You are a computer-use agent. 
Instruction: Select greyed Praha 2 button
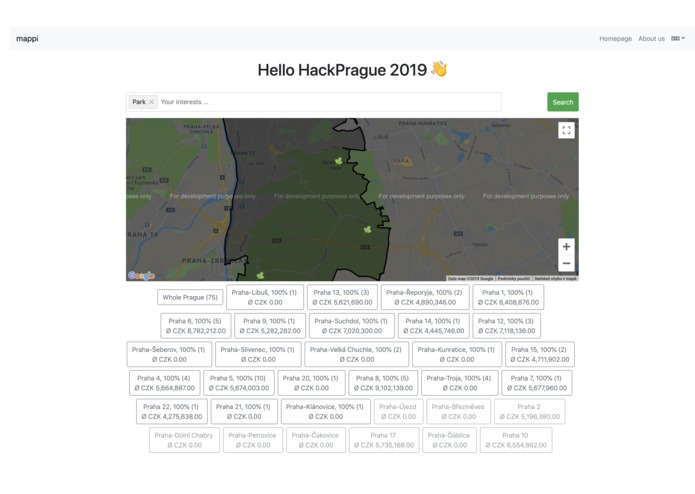point(530,412)
